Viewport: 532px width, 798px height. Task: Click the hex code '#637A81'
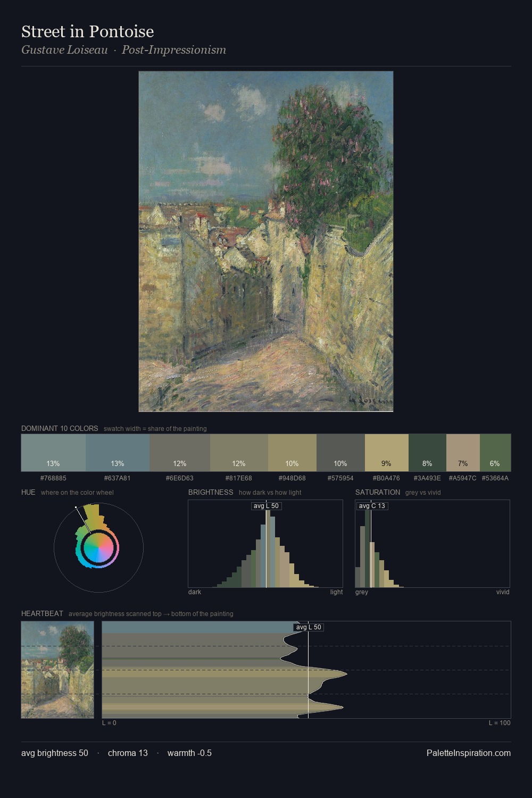(118, 478)
